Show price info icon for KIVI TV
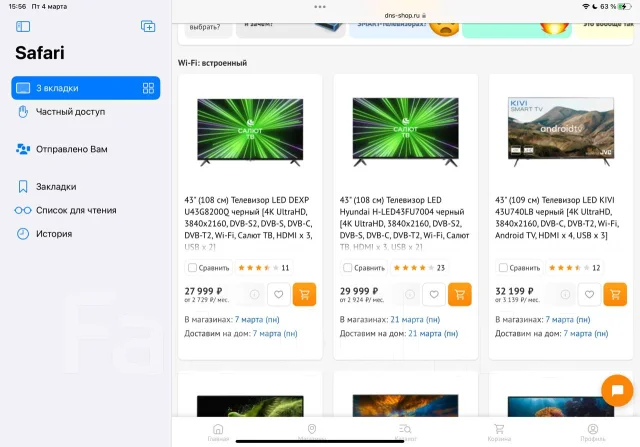The width and height of the screenshot is (640, 447). point(565,294)
